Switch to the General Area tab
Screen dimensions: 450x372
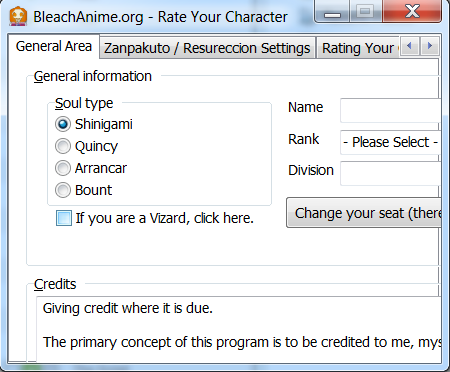[54, 46]
